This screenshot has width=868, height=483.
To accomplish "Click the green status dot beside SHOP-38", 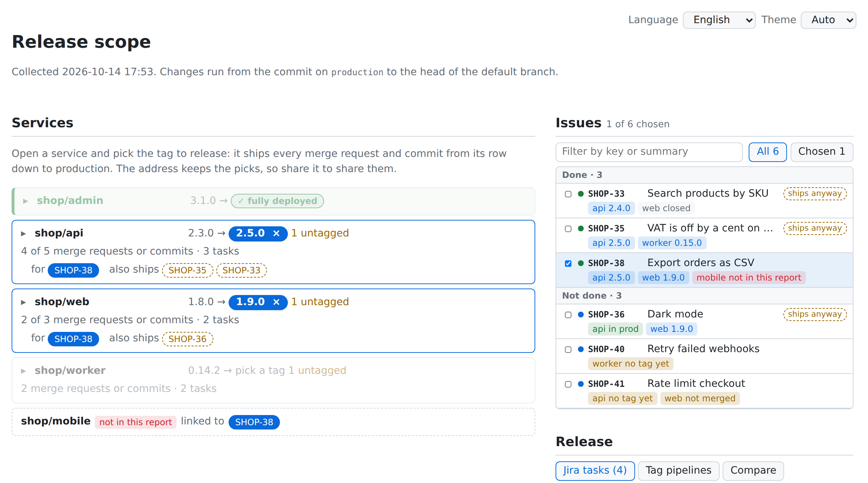I will pyautogui.click(x=581, y=263).
